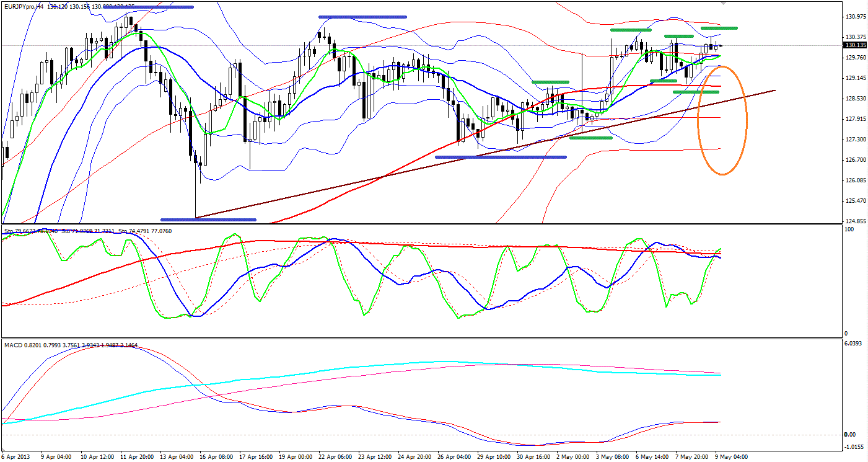
Task: Click the stochastic 100 level scale label
Action: [848, 229]
